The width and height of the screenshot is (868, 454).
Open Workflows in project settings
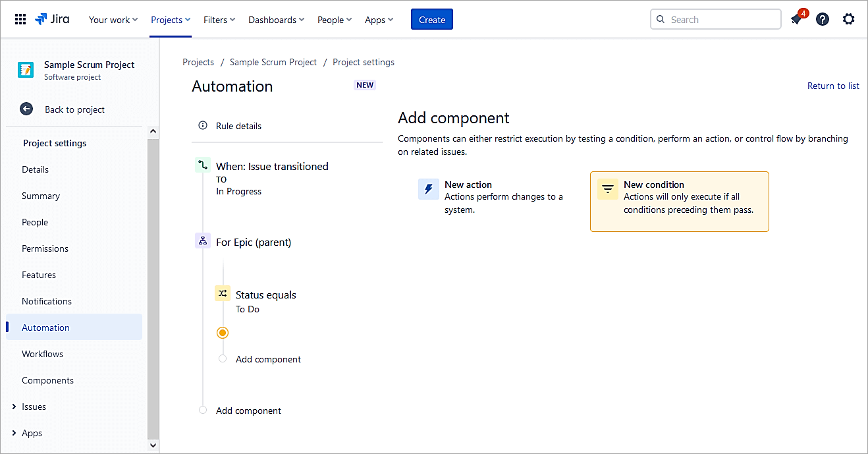click(x=42, y=354)
